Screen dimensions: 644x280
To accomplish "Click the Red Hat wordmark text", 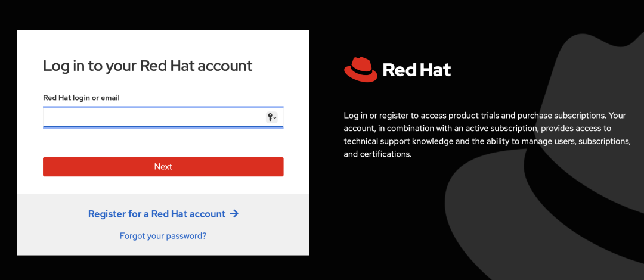I will pyautogui.click(x=416, y=70).
